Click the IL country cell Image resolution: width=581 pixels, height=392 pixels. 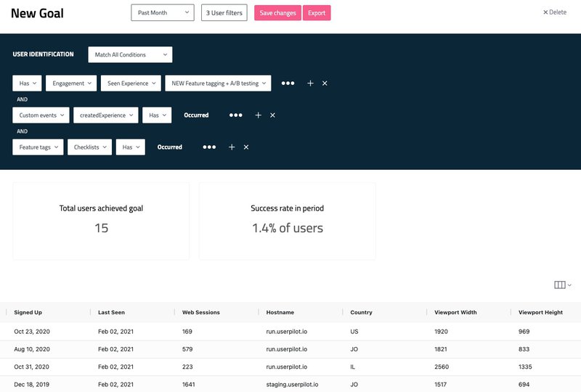[x=352, y=367]
